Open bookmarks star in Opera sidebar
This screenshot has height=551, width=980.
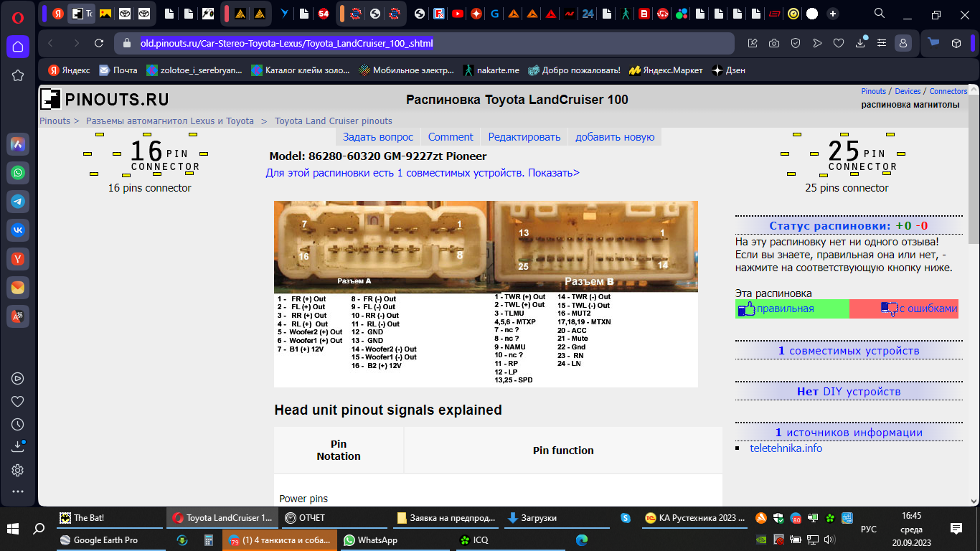tap(18, 75)
